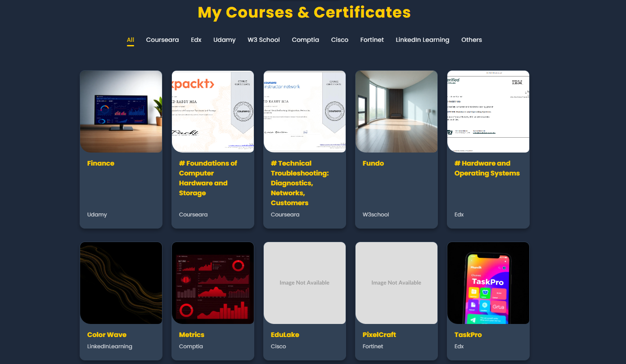
Task: Filter by LinkedIn Learning tab
Action: (422, 40)
